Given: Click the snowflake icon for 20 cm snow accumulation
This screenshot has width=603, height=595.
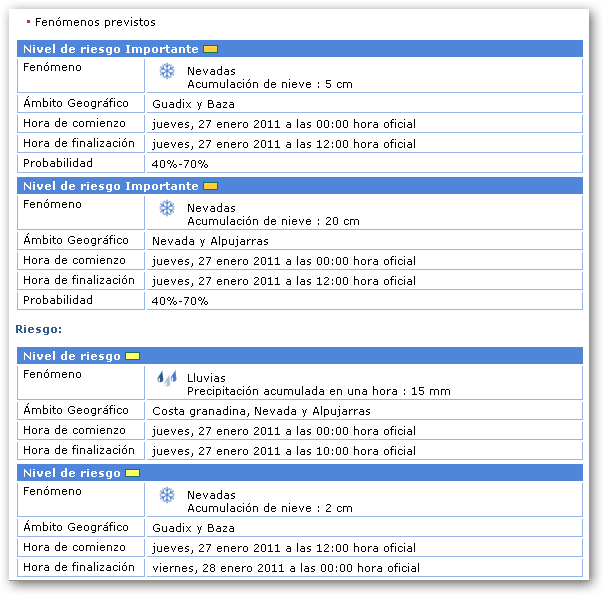Looking at the screenshot, I should tap(167, 208).
